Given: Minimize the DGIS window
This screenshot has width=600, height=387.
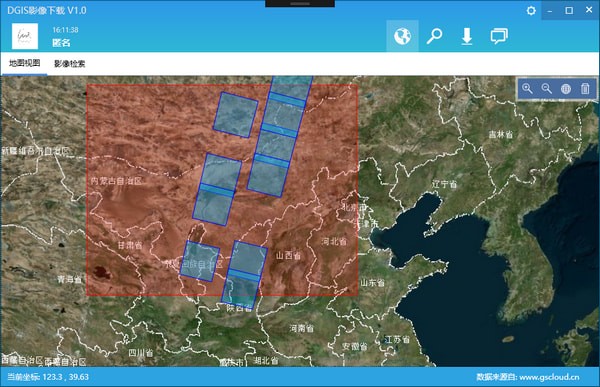Looking at the screenshot, I should coord(550,10).
